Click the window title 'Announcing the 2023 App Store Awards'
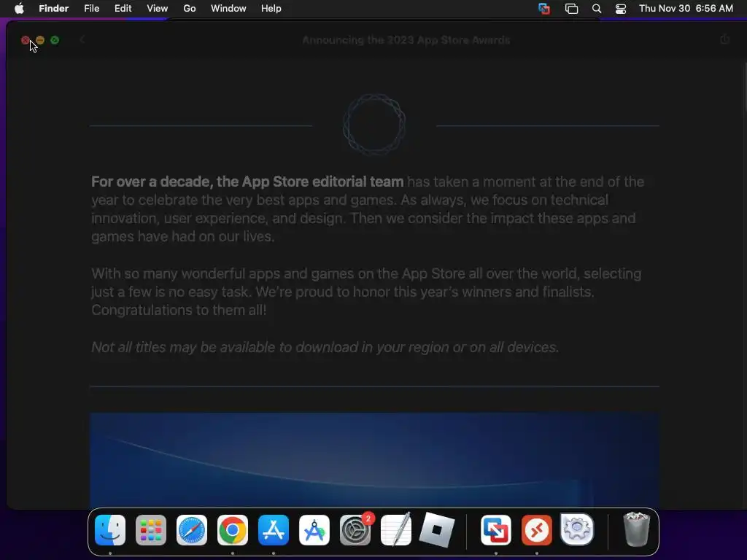 point(406,40)
